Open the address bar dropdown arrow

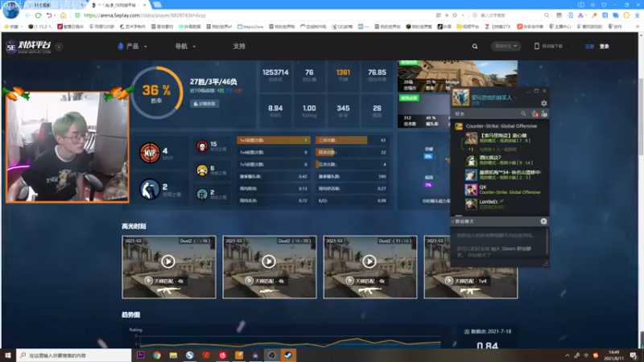click(x=463, y=15)
